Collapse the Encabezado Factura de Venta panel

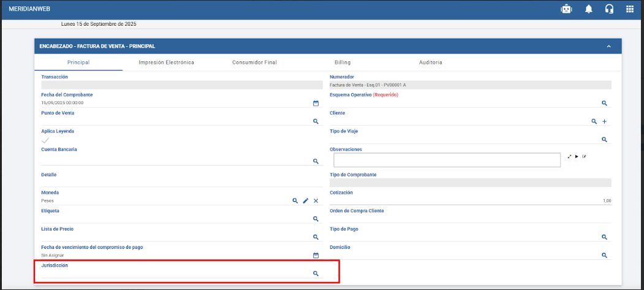[x=608, y=47]
